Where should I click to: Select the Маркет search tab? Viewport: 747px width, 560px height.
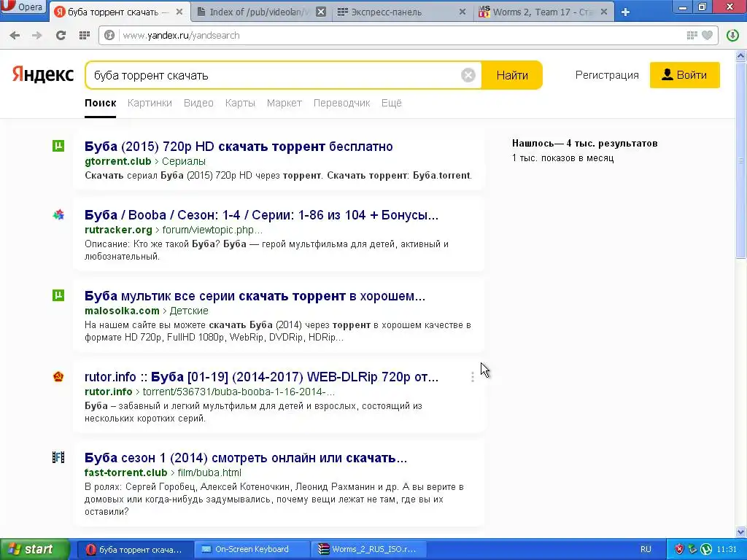point(285,103)
